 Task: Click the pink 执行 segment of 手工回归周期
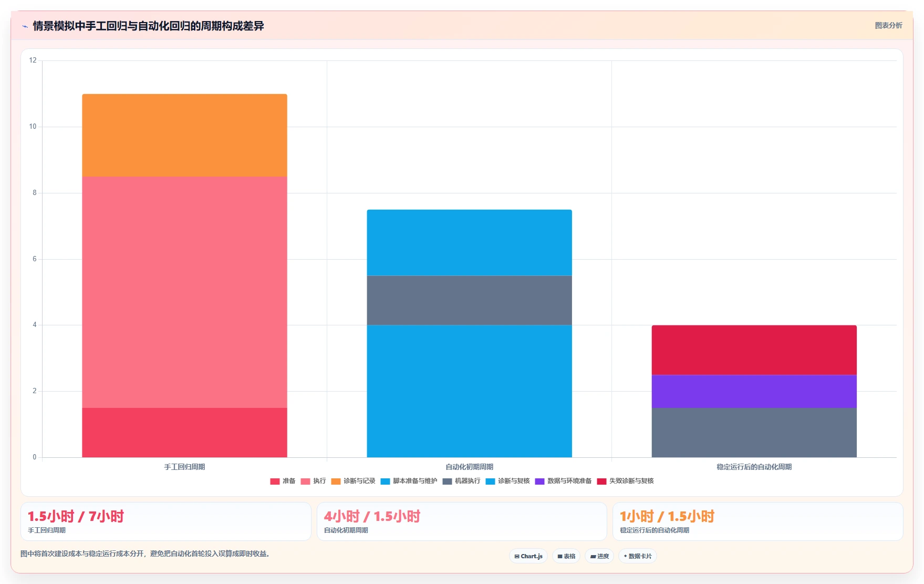pyautogui.click(x=184, y=292)
